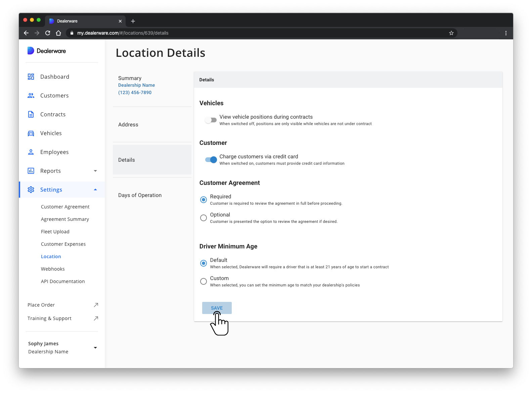The image size is (532, 393).
Task: Click the Training & Support arrow icon
Action: [x=96, y=318]
